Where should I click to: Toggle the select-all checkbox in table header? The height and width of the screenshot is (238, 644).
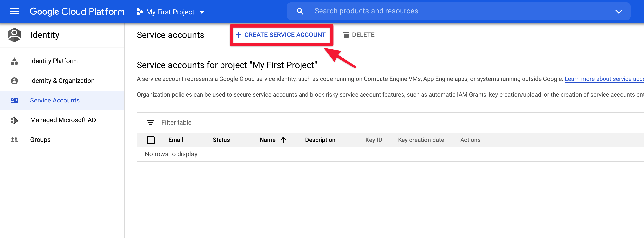(x=150, y=140)
